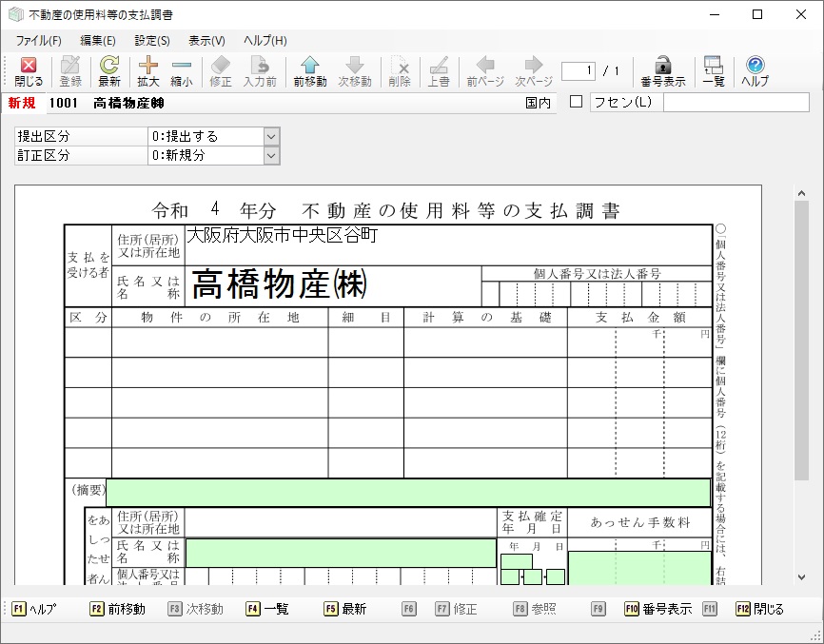This screenshot has height=644, width=824.
Task: Open the ファイル(F) menu
Action: (38, 41)
